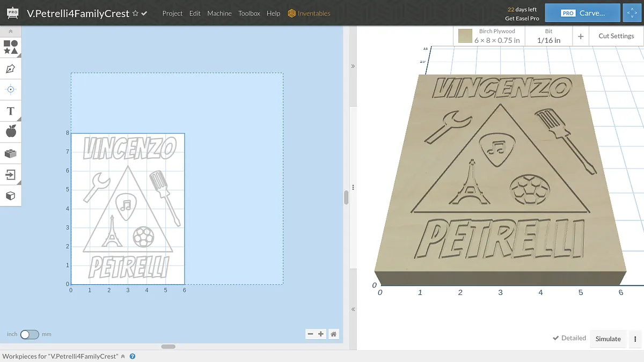Select the Pen drawing tool
This screenshot has height=362, width=644.
[x=11, y=69]
